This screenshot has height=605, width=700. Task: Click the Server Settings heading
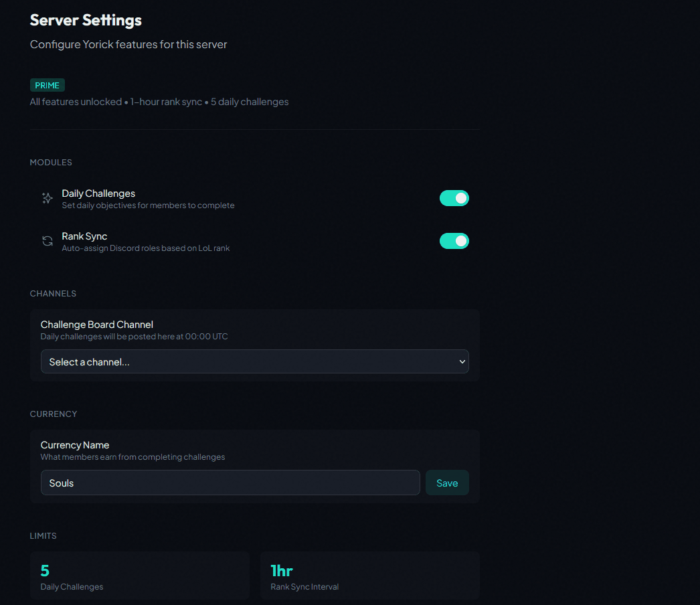[x=86, y=20]
